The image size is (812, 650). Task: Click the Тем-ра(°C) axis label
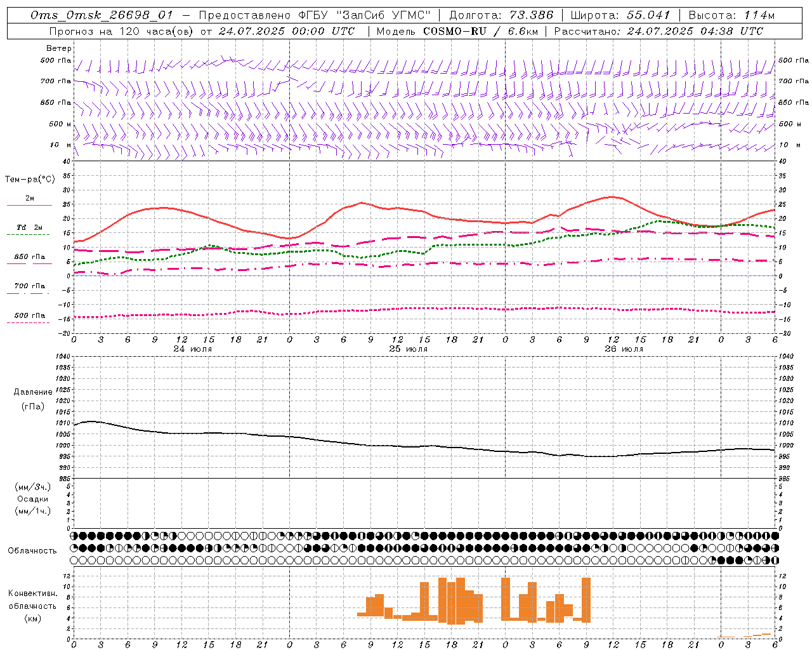tap(30, 180)
